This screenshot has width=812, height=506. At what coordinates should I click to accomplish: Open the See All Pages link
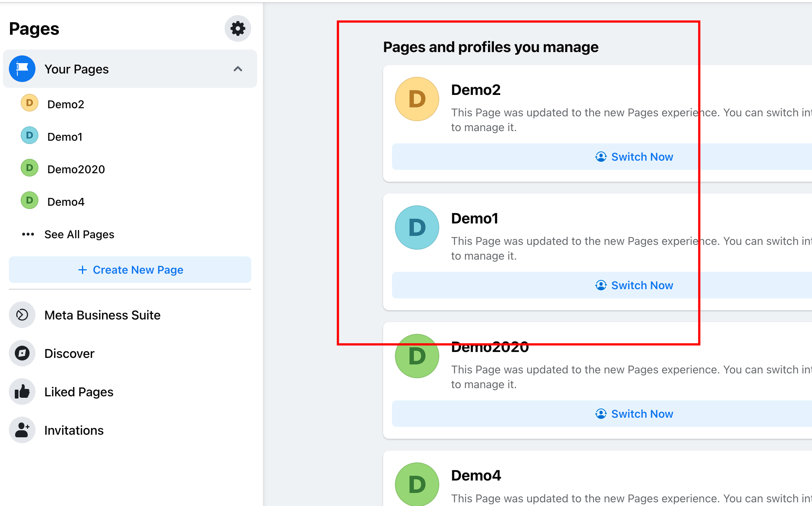[x=79, y=234]
